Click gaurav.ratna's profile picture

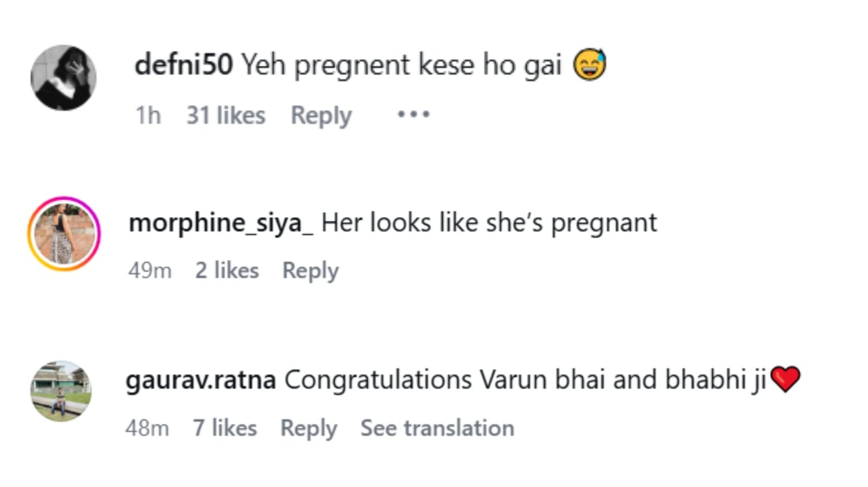pos(61,391)
